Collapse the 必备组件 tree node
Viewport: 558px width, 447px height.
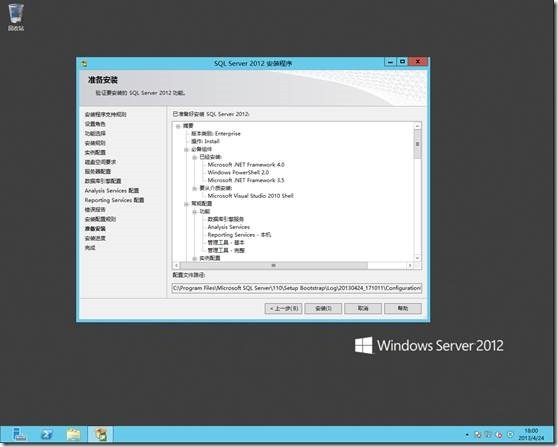[186, 149]
